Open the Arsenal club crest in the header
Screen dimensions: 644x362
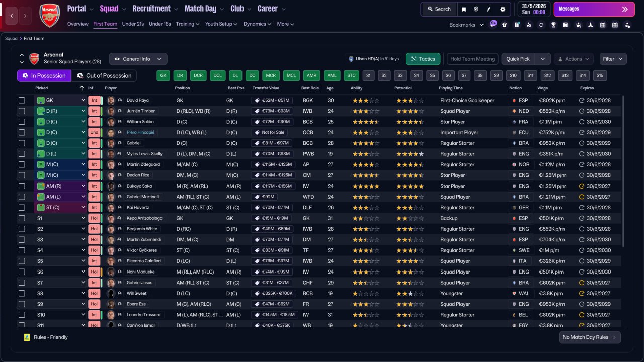pyautogui.click(x=50, y=16)
